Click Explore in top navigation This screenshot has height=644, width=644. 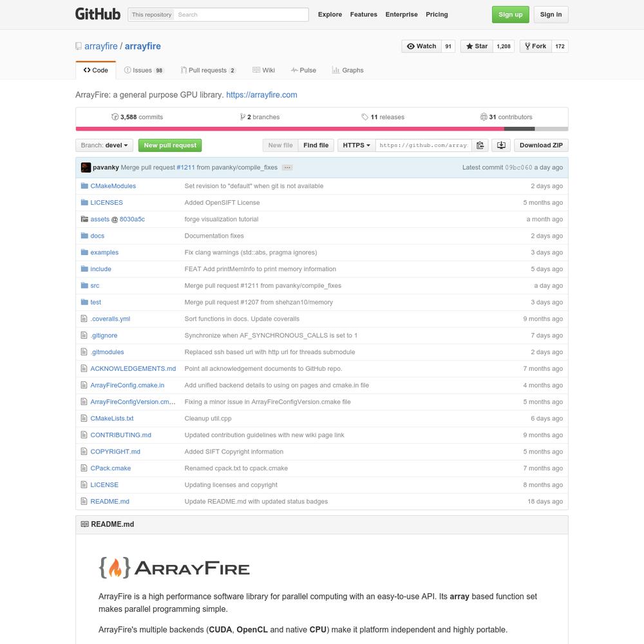pyautogui.click(x=330, y=14)
